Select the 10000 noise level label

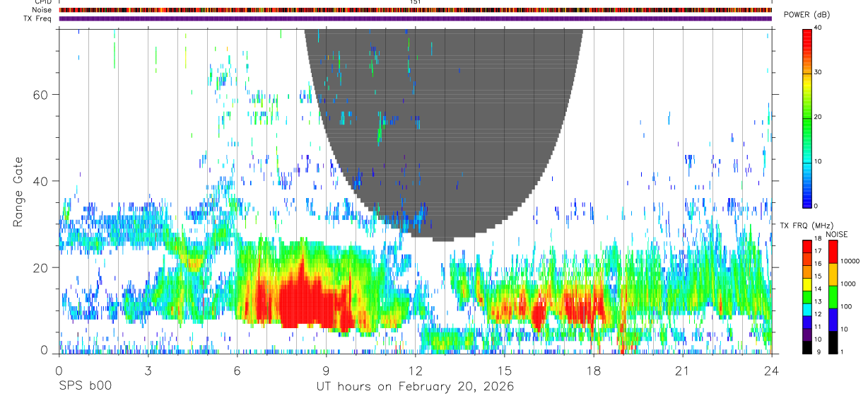(x=849, y=261)
